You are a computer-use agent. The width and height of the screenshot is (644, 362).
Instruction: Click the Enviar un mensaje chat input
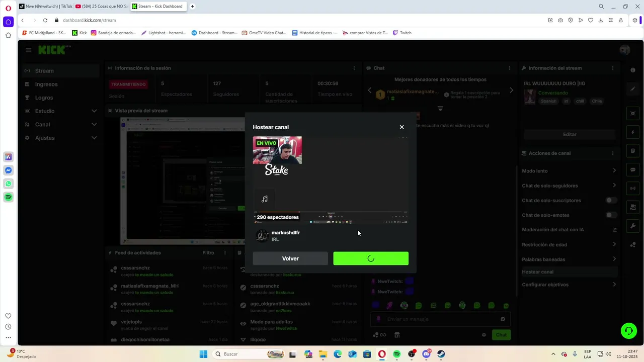[440, 319]
